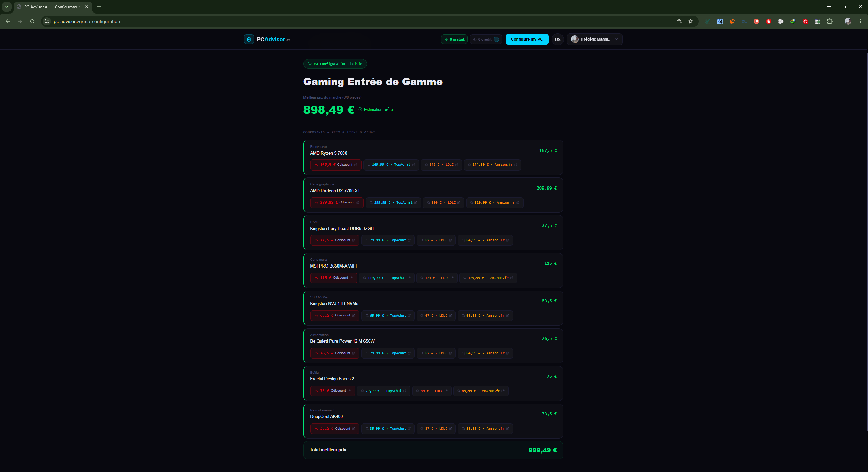Reload the page with the refresh icon
Screen dimensions: 868x472
coord(32,21)
